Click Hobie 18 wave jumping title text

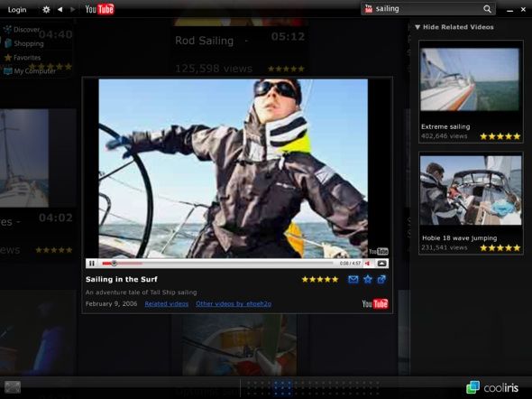tap(459, 238)
